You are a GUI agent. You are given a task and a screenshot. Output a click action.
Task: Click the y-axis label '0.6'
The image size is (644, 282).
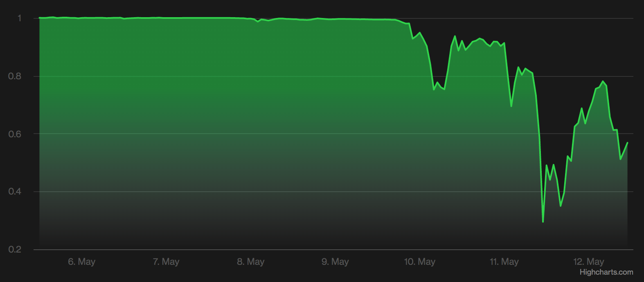tap(15, 134)
